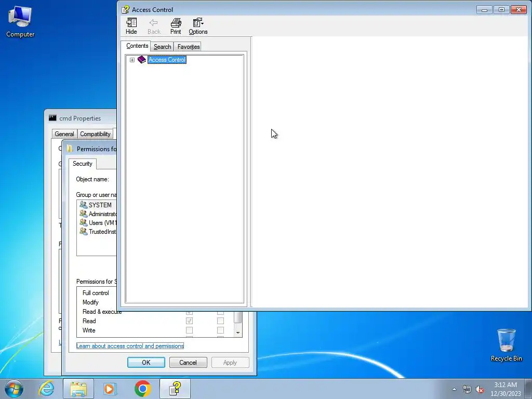Click the TrustedInstaller user icon
The height and width of the screenshot is (399, 532).
pyautogui.click(x=83, y=231)
